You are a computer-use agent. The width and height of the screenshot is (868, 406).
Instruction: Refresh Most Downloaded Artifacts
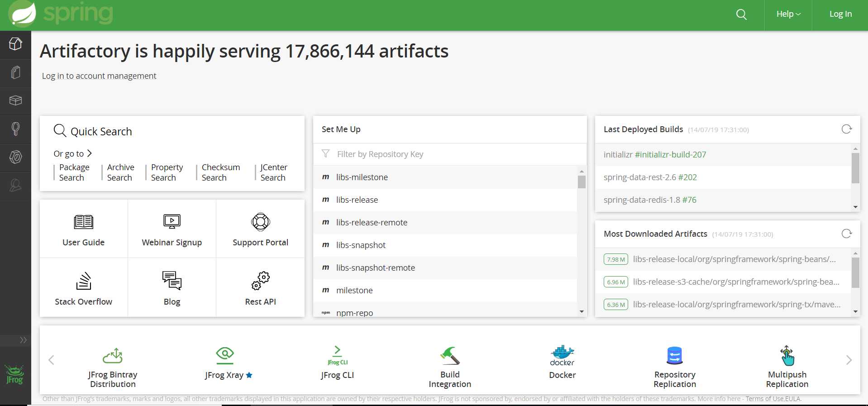[847, 234]
